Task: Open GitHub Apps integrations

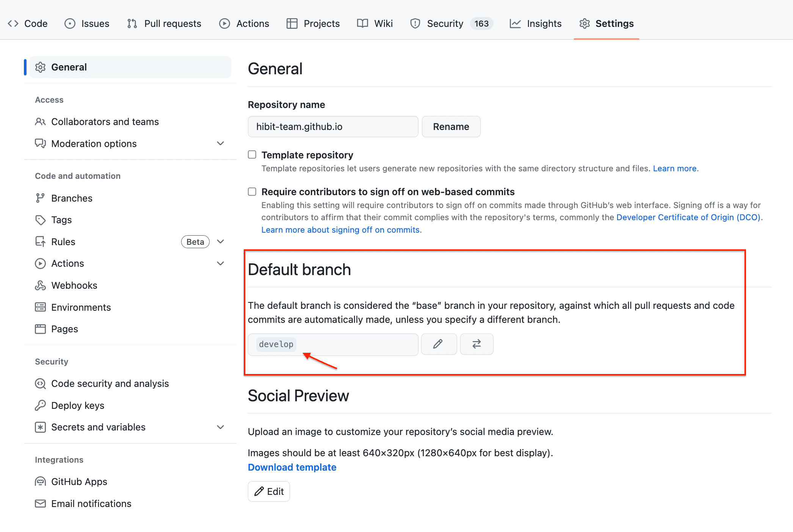Action: click(79, 482)
